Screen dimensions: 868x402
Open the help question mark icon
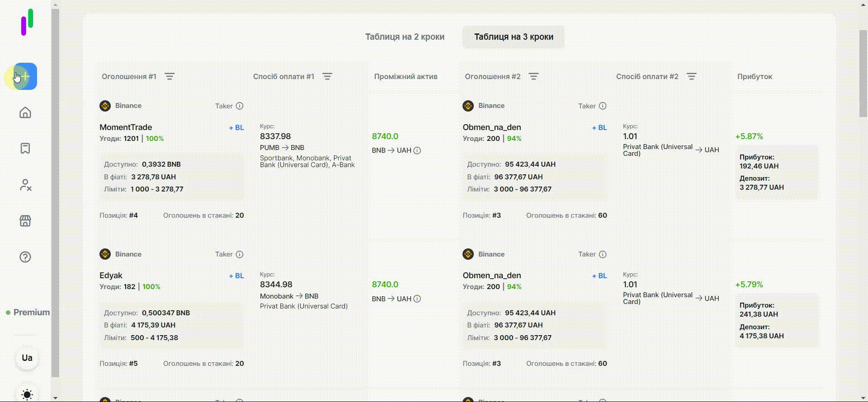[25, 257]
